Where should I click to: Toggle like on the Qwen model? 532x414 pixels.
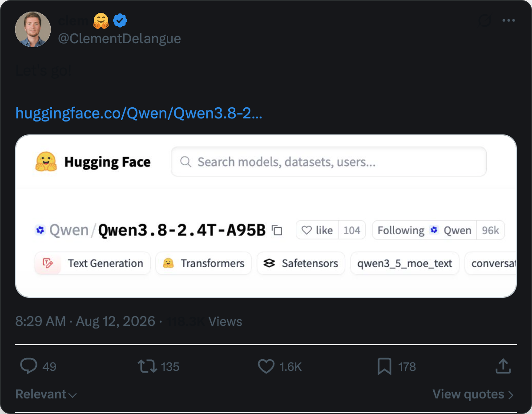[x=317, y=230]
